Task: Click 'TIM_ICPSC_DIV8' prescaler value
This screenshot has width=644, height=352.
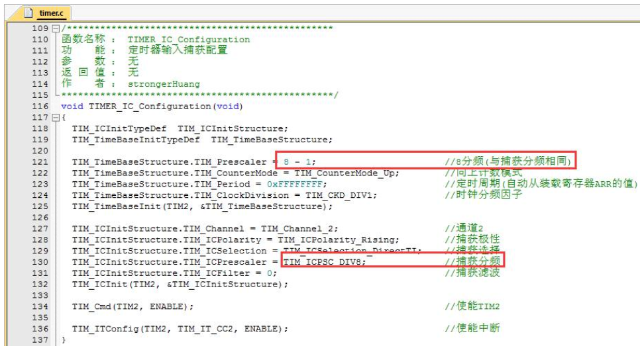Action: (x=323, y=262)
